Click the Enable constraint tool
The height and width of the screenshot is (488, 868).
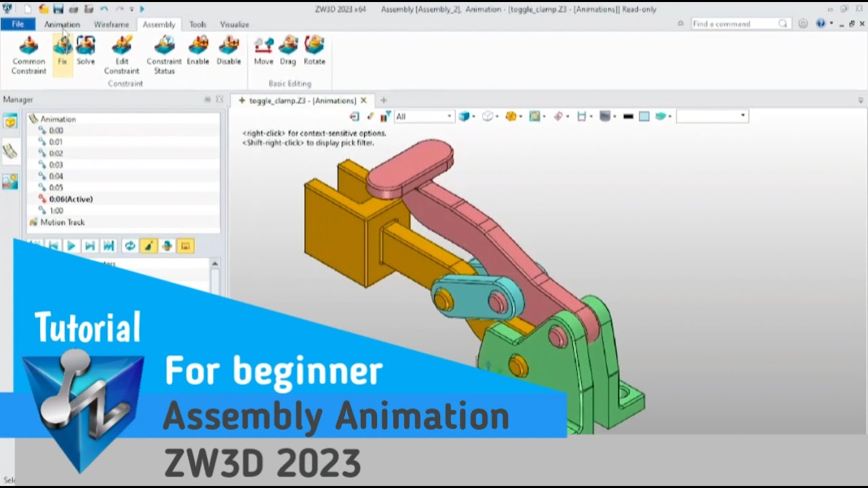198,52
